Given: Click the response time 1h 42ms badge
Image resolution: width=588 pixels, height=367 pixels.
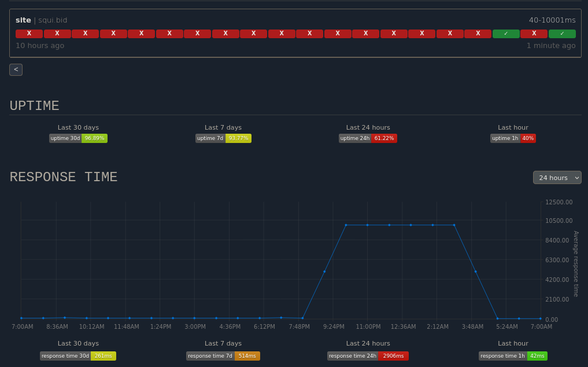Looking at the screenshot, I should coord(513,356).
